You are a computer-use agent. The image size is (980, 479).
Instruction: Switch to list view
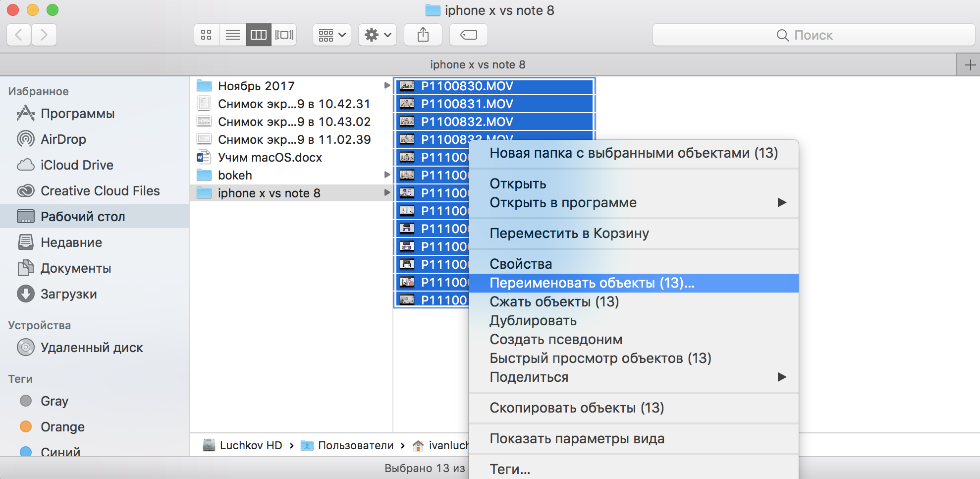tap(233, 35)
